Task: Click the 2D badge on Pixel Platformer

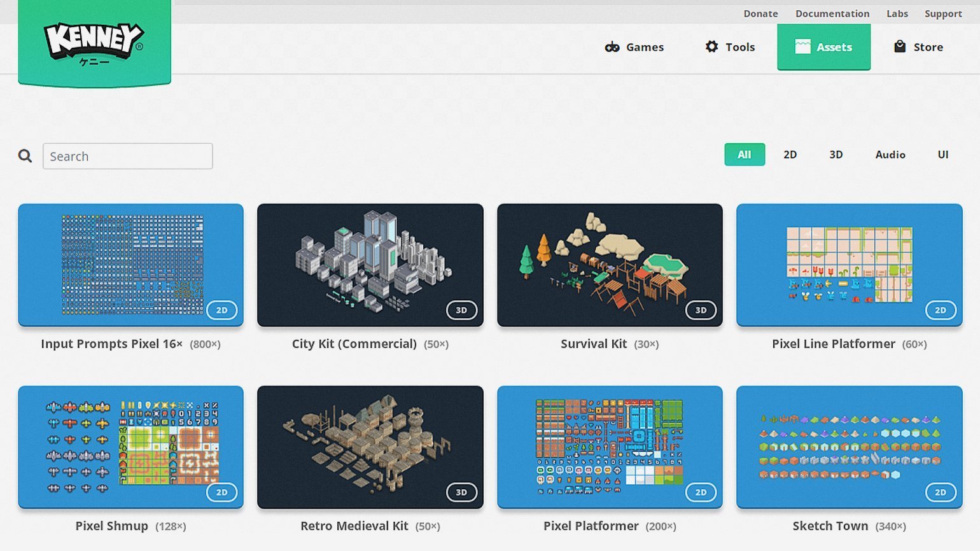Action: 701,492
